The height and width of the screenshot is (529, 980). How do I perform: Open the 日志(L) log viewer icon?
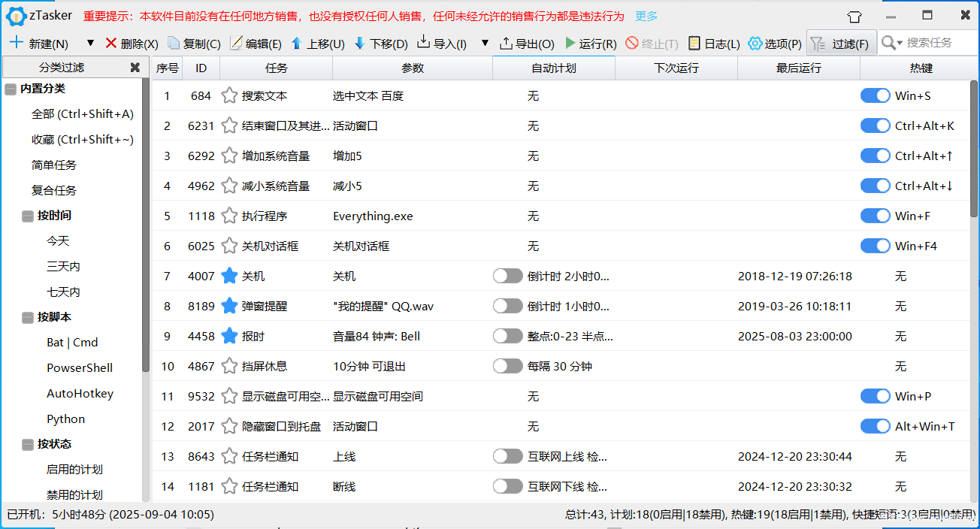pos(695,43)
